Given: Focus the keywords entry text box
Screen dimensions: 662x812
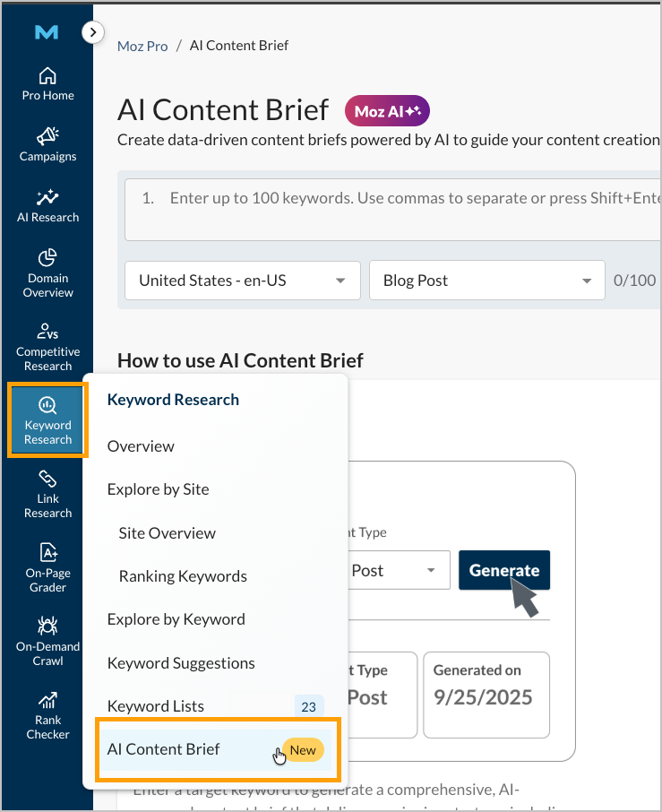Looking at the screenshot, I should 393,209.
